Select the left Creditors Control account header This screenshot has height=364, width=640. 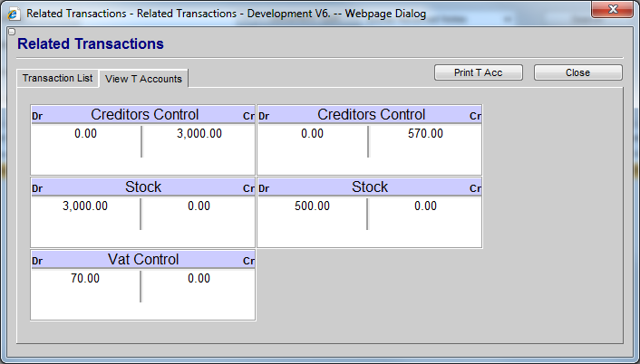click(x=144, y=115)
